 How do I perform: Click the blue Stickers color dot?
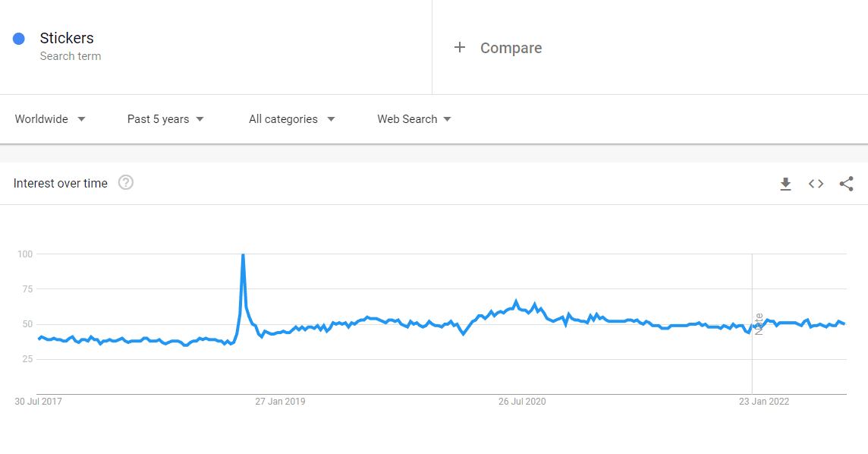click(x=19, y=39)
